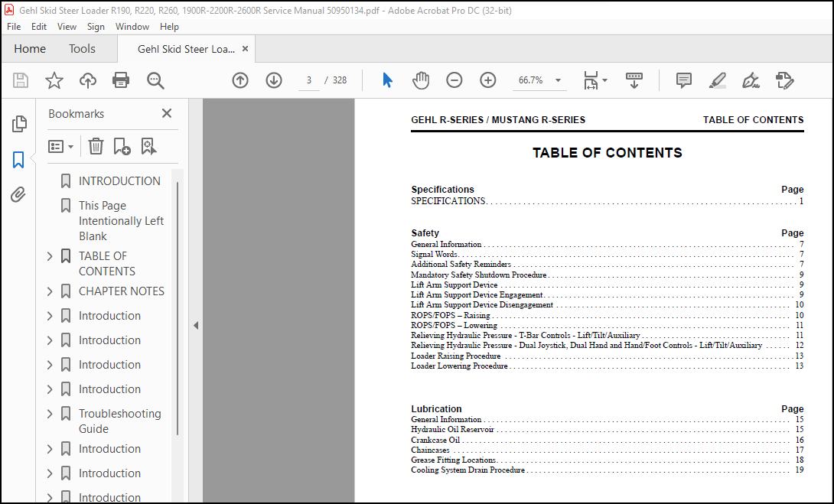This screenshot has width=834, height=504.
Task: Open the Sign document pen tool
Action: [751, 80]
